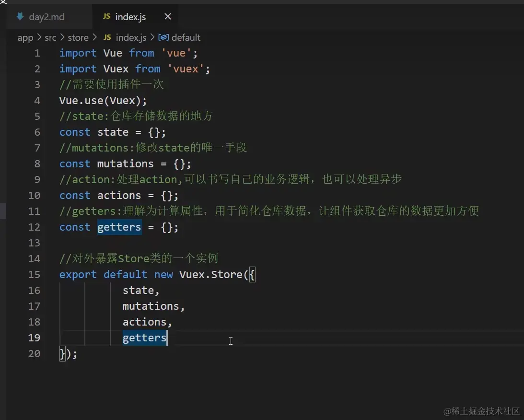Click the chevron between app and src
The image size is (524, 420).
[x=39, y=37]
